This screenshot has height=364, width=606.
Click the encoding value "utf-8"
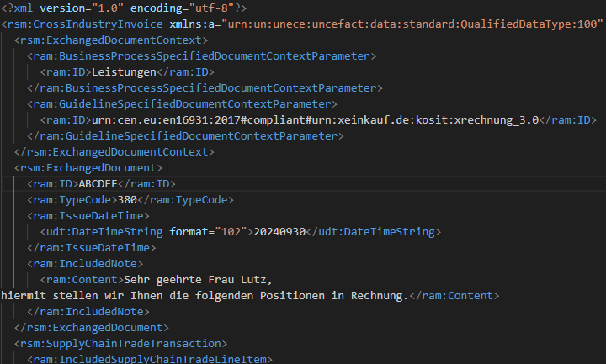(211, 8)
